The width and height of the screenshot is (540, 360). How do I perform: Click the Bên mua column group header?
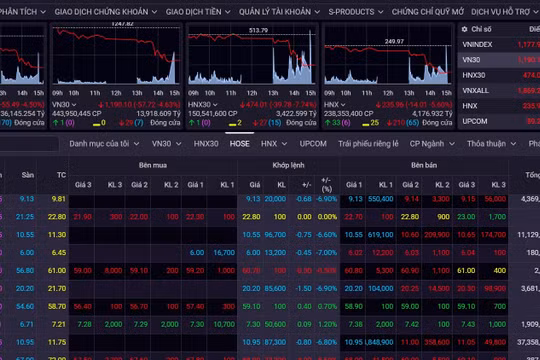(153, 165)
